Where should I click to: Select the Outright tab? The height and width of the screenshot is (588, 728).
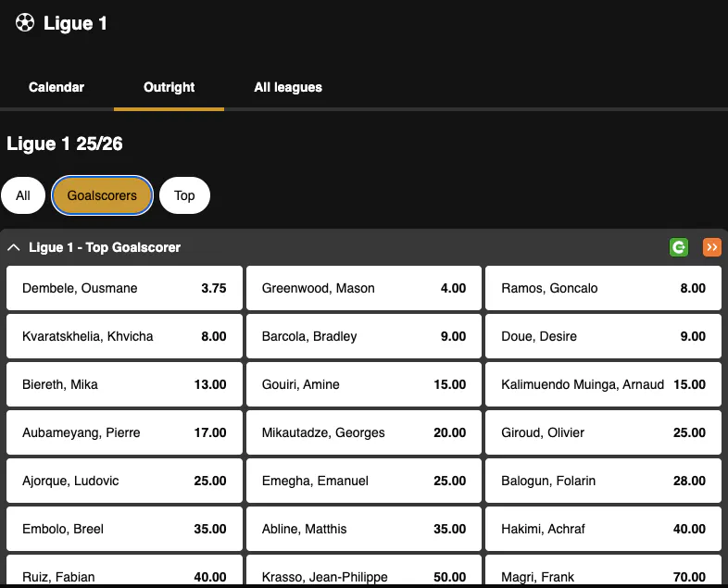(x=169, y=87)
